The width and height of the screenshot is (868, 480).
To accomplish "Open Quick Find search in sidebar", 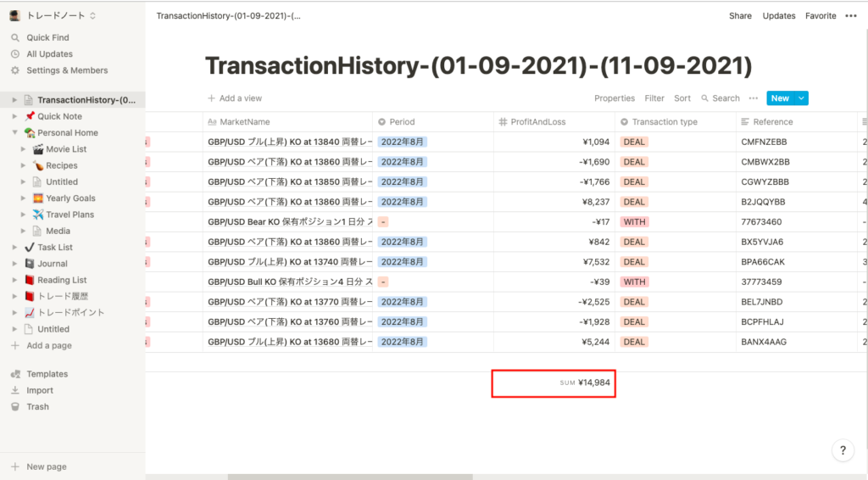I will point(47,37).
